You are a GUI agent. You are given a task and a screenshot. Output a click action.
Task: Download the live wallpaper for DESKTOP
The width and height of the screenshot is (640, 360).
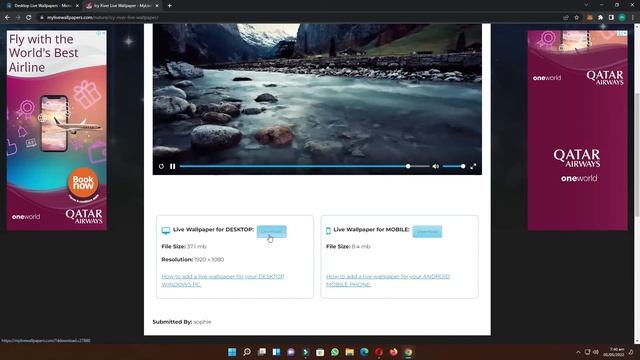pyautogui.click(x=271, y=231)
